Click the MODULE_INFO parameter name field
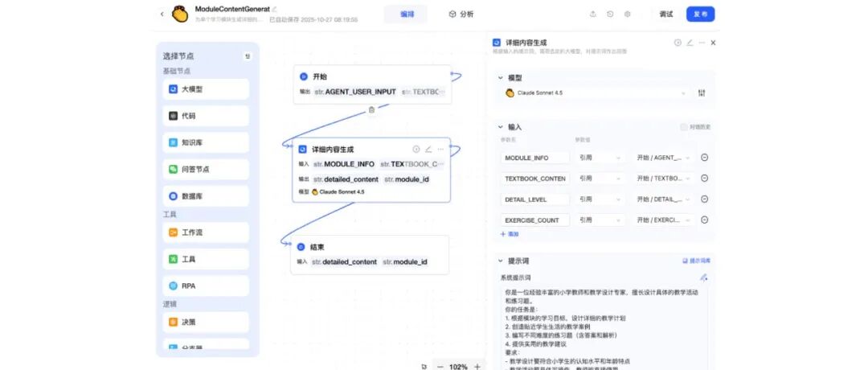 pos(534,158)
